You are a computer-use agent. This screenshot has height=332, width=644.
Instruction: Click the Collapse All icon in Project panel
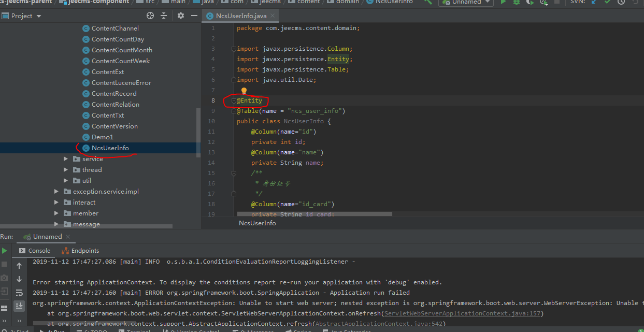164,16
